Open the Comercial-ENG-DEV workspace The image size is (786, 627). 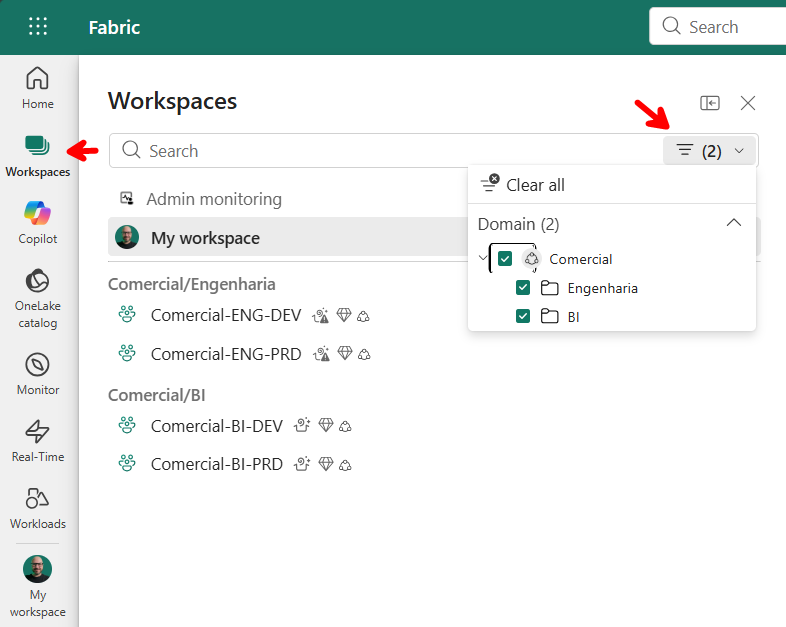click(x=225, y=315)
